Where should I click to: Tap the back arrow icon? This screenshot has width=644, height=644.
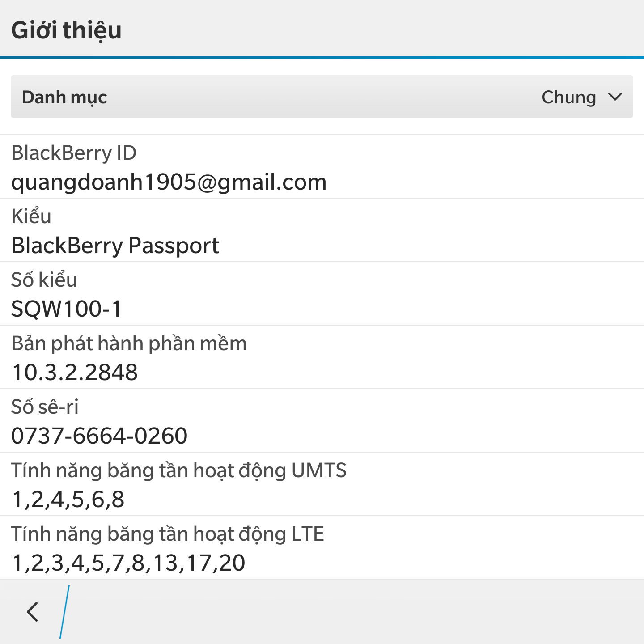(x=32, y=611)
